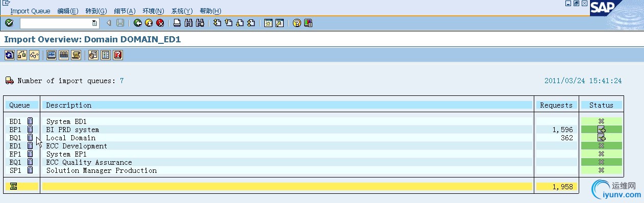644x203 pixels.
Task: Open the 系统(Y) menu
Action: (182, 11)
